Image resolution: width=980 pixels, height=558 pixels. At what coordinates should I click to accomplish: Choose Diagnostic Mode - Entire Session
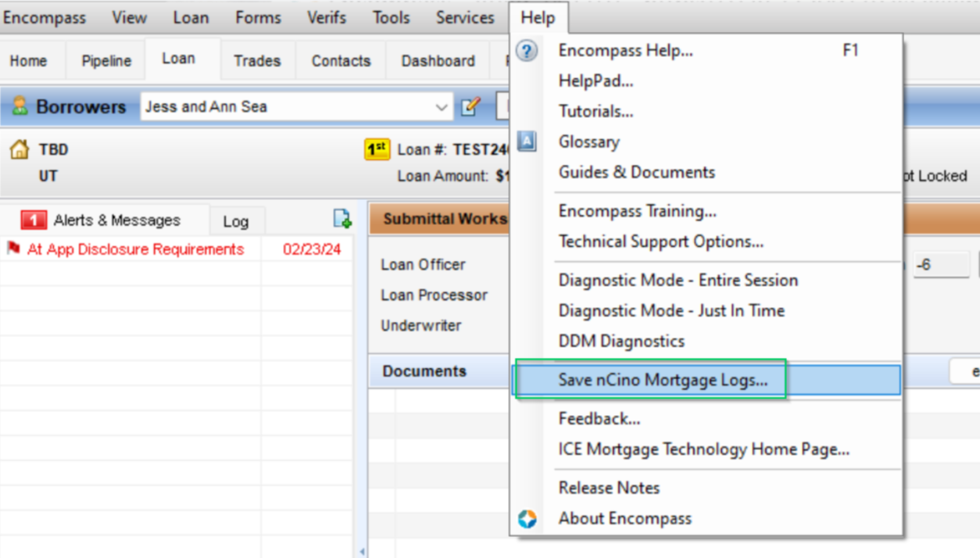(x=706, y=280)
